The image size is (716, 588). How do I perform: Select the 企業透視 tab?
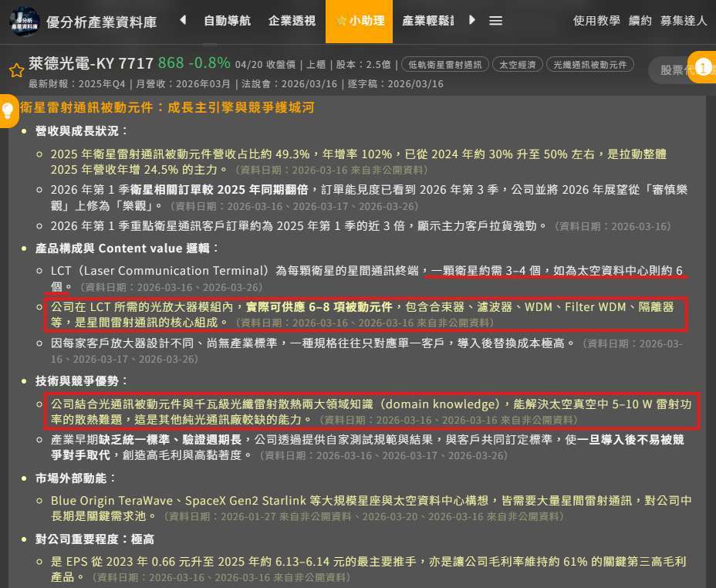292,21
